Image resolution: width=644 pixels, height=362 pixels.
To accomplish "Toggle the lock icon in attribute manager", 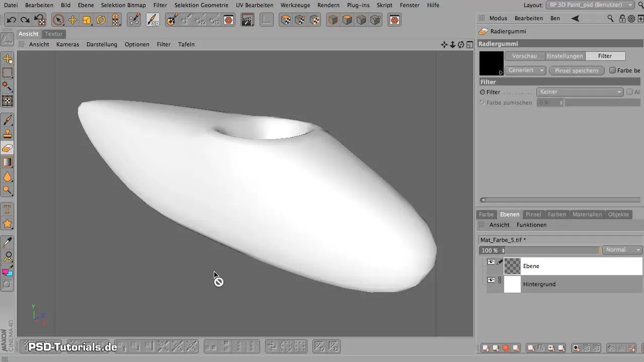I will click(x=622, y=18).
